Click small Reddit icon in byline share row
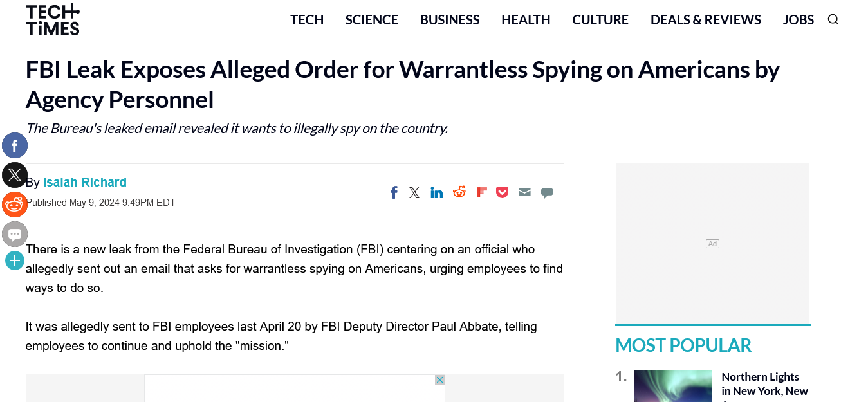 point(459,192)
